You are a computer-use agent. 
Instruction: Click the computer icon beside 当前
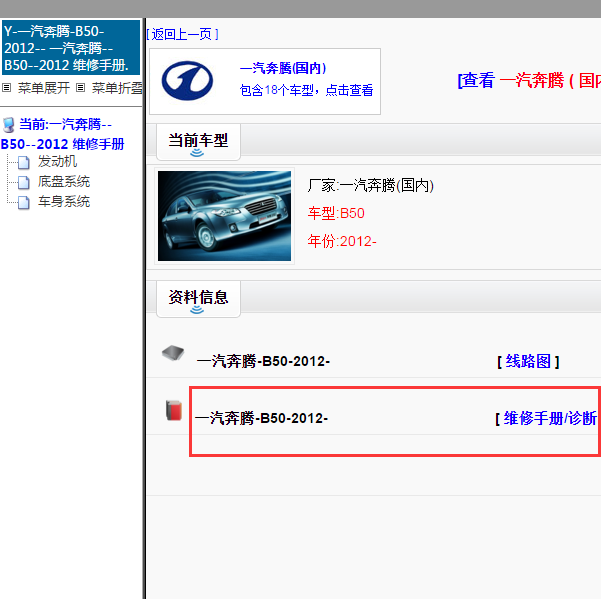pos(8,125)
